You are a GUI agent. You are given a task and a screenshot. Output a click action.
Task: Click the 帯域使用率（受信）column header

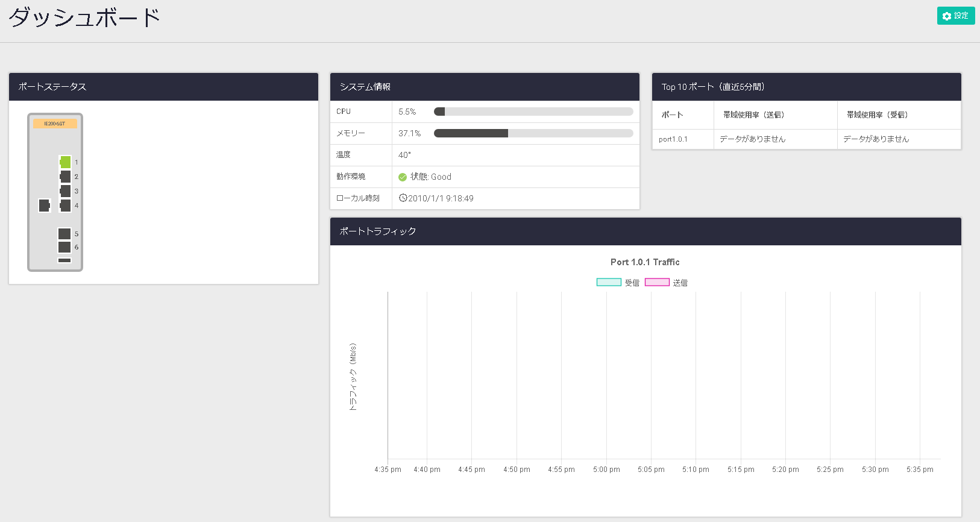pos(877,115)
